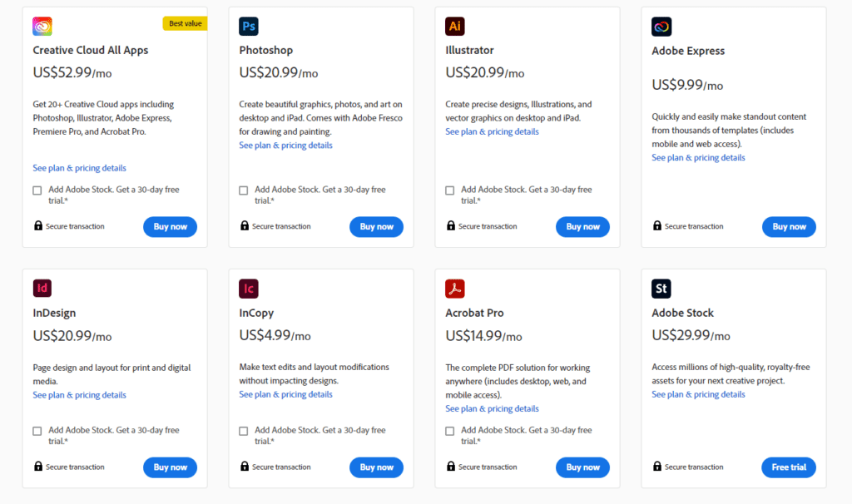Open plan & pricing details for Photoshop
Image resolution: width=852 pixels, height=504 pixels.
[285, 146]
